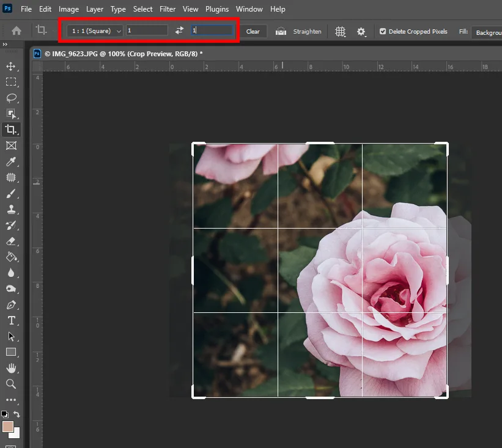This screenshot has width=502, height=448.
Task: Open the Window menu
Action: tap(249, 9)
